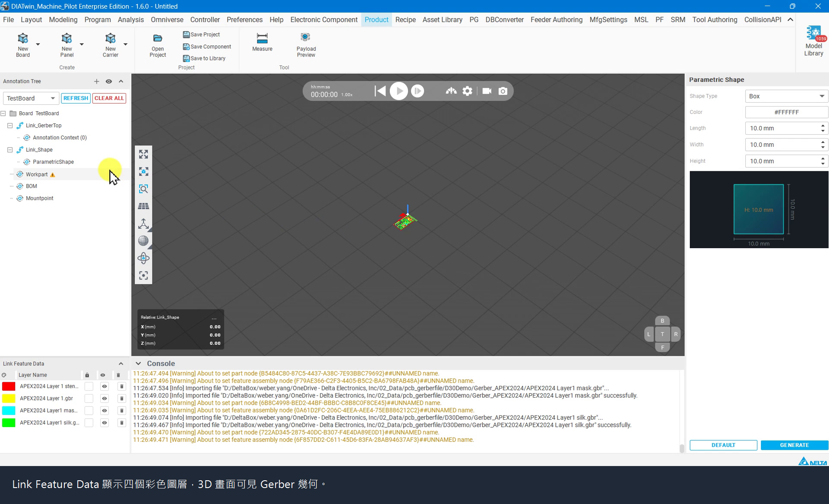
Task: Collapse the Link_GerberTop tree node
Action: pyautogui.click(x=10, y=126)
